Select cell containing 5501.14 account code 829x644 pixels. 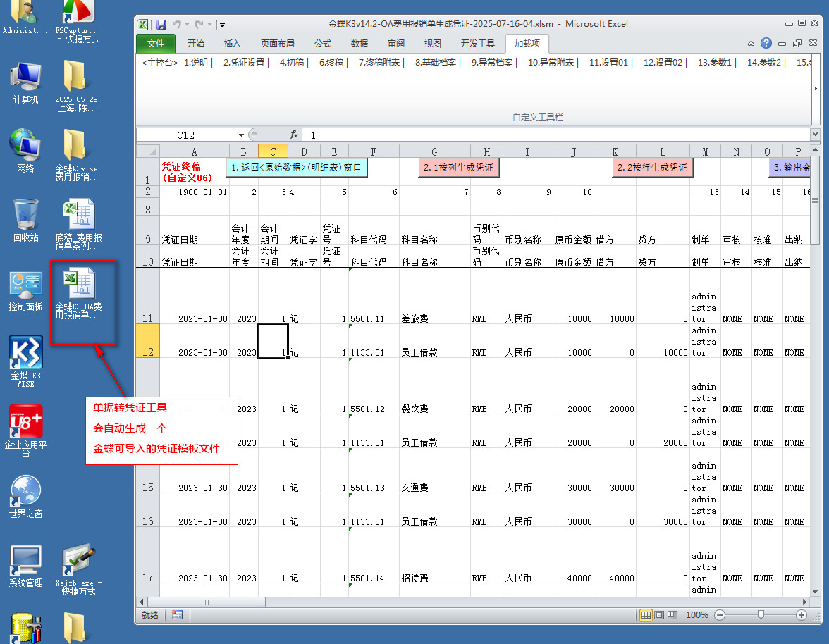click(374, 556)
